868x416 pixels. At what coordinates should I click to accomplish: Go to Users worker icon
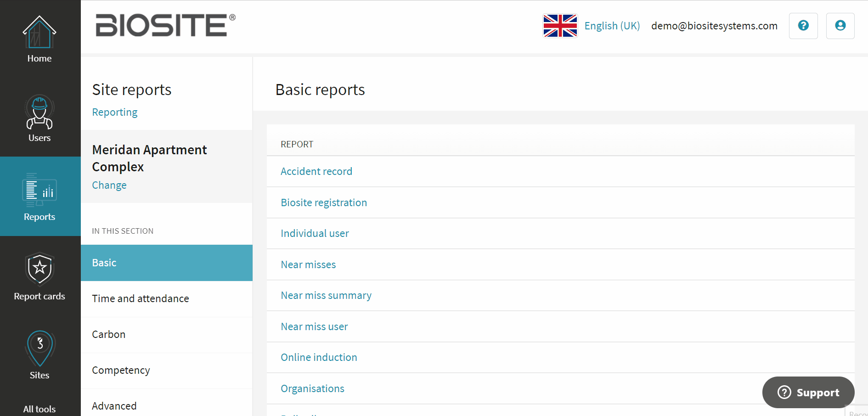(39, 112)
